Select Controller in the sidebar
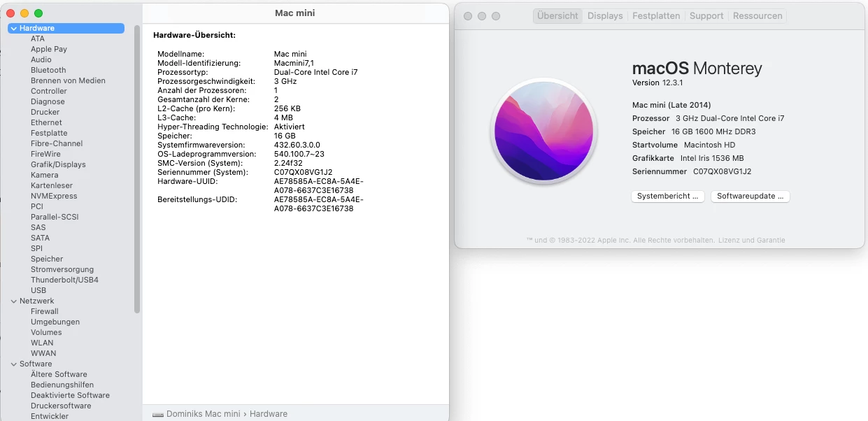This screenshot has height=421, width=868. [49, 91]
